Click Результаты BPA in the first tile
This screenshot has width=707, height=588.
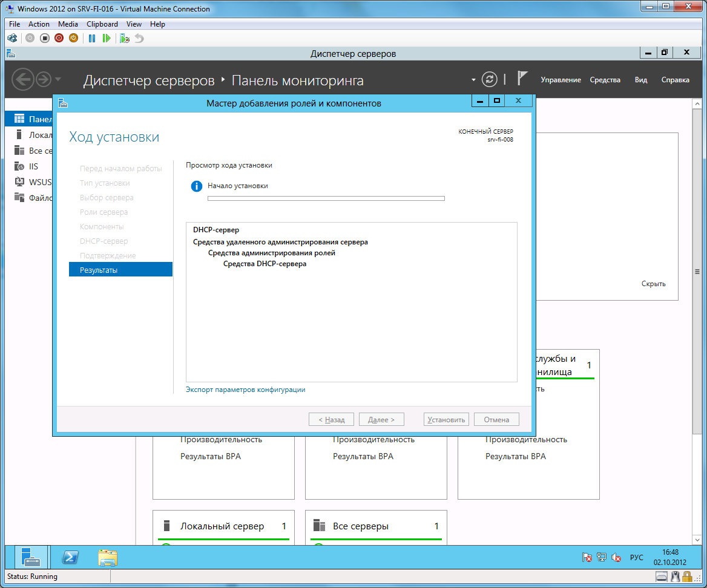click(x=211, y=457)
